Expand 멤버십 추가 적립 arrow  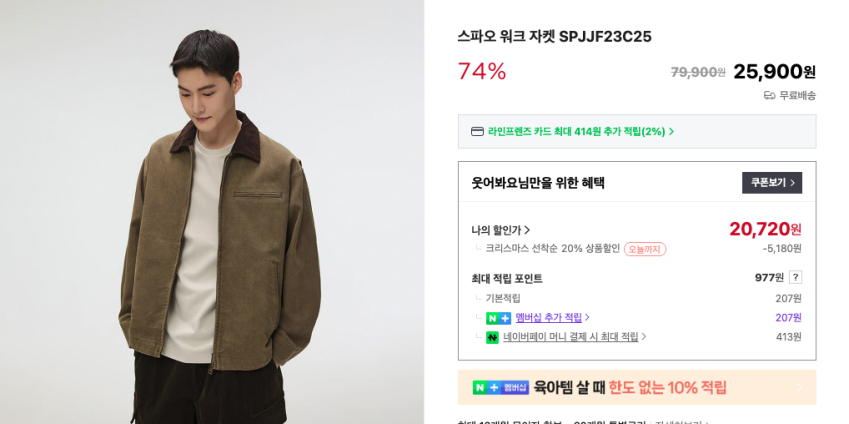point(587,317)
